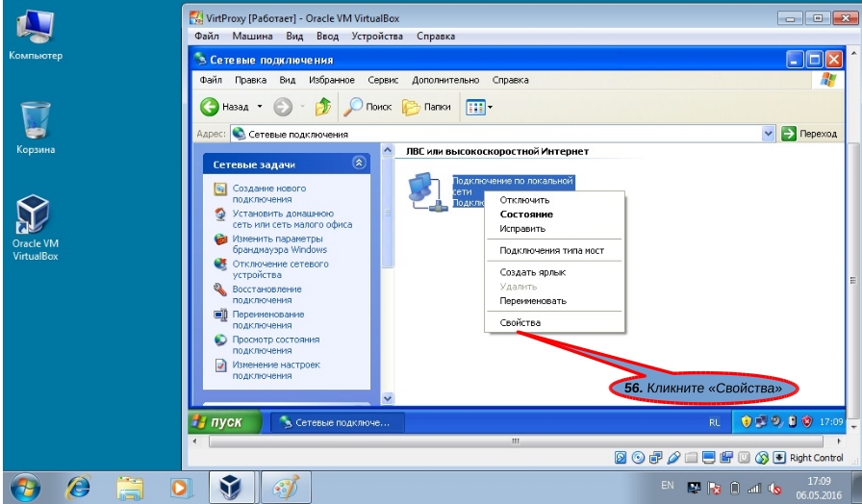Open the Избранное menu in explorer
The height and width of the screenshot is (504, 862).
click(x=332, y=80)
